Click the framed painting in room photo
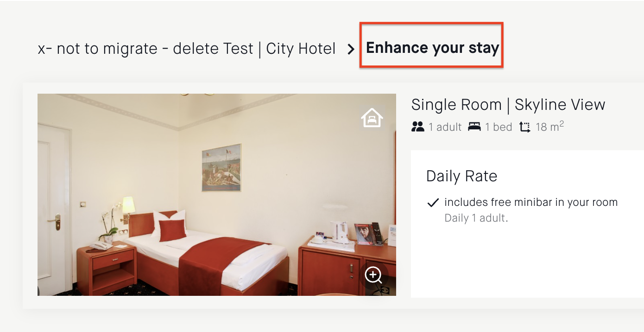 click(221, 167)
